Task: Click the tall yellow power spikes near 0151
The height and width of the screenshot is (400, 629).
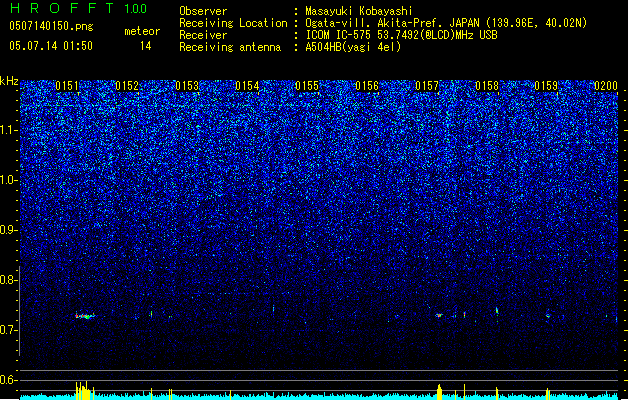Action: click(x=85, y=390)
